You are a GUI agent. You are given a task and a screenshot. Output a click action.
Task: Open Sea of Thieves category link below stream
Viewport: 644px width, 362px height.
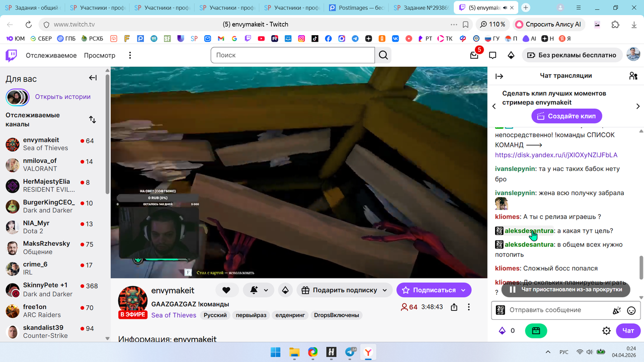tap(174, 315)
